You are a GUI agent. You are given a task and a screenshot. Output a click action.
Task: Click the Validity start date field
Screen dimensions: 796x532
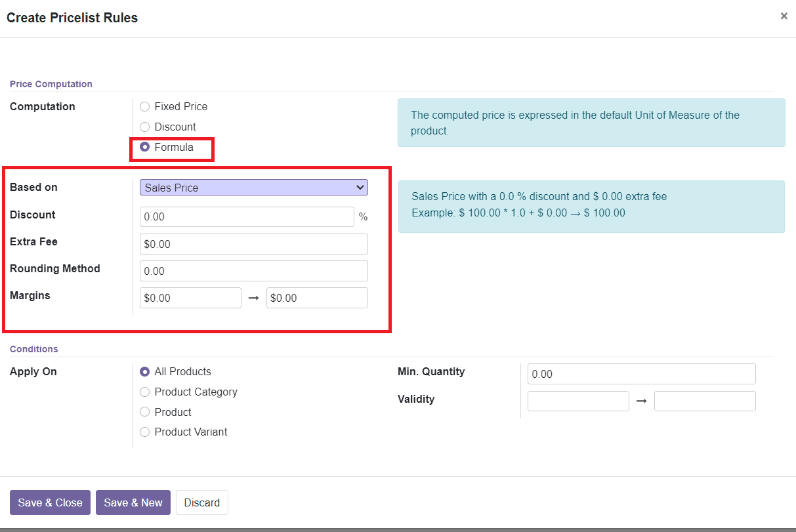click(x=578, y=400)
